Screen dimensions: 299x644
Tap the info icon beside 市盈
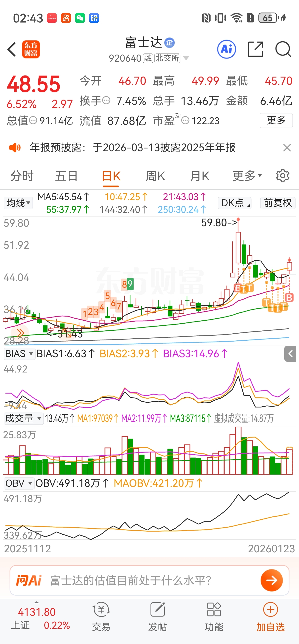click(185, 121)
